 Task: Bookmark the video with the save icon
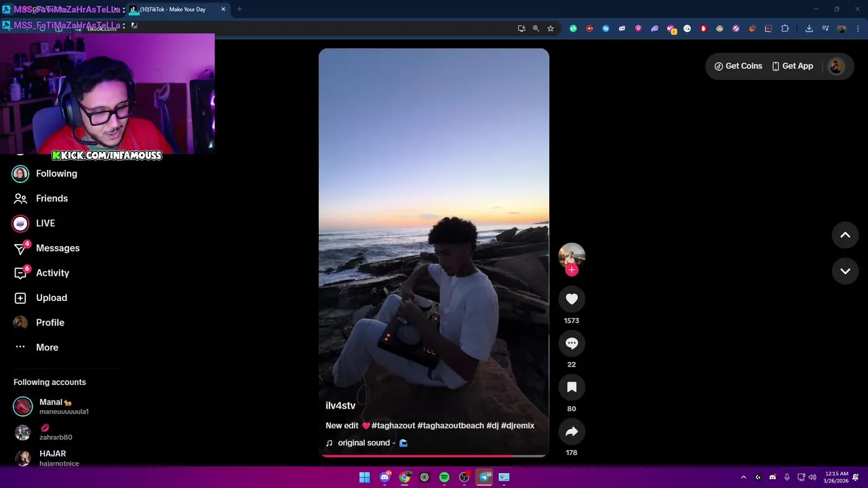(x=572, y=387)
